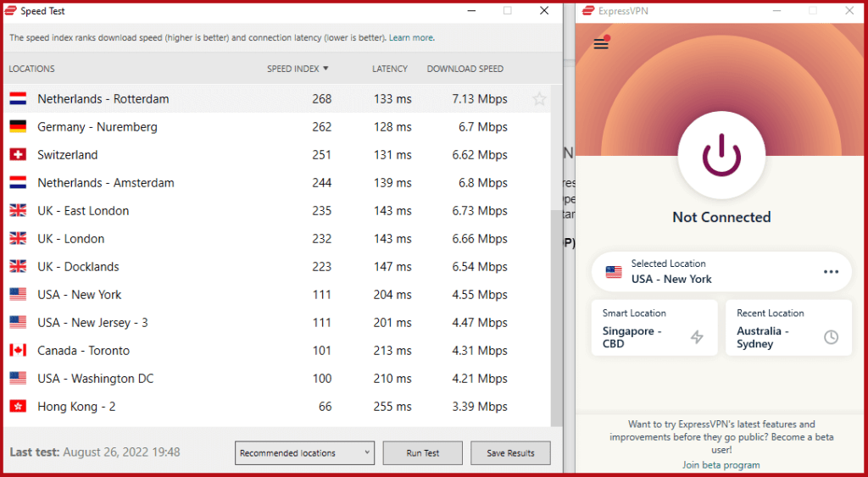Click the ExpressVPN title bar logo icon
868x477 pixels.
pos(588,10)
